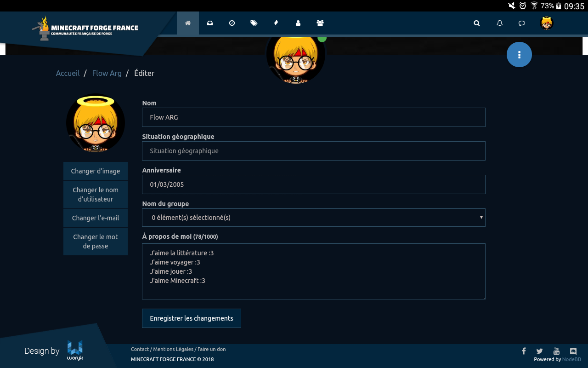This screenshot has height=368, width=588.
Task: Open the Users section person icon
Action: tap(298, 23)
